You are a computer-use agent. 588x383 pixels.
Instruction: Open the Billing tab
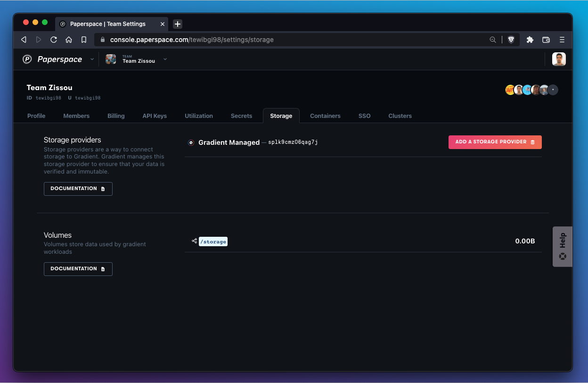pos(116,116)
